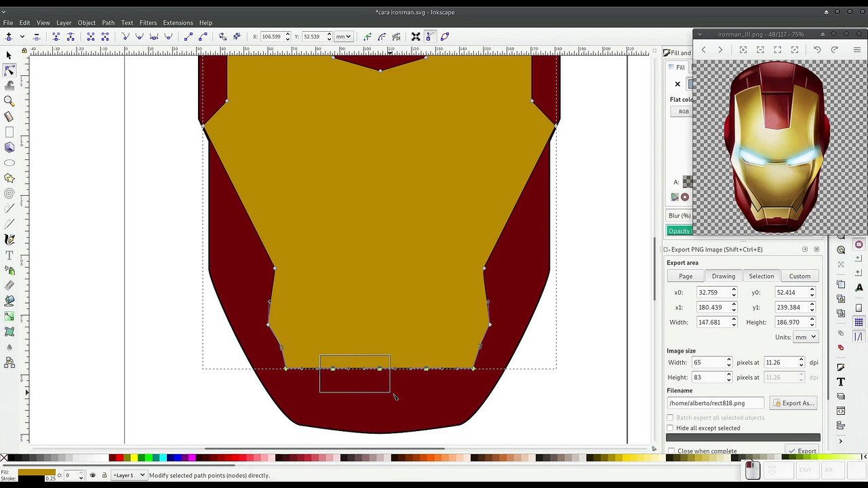Select Custom export area button
The width and height of the screenshot is (868, 488).
point(800,276)
